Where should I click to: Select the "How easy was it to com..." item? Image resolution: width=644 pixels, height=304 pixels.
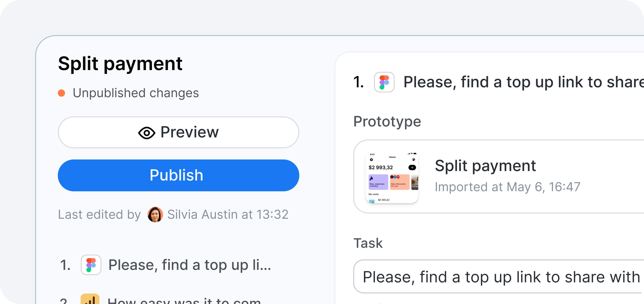point(184,300)
